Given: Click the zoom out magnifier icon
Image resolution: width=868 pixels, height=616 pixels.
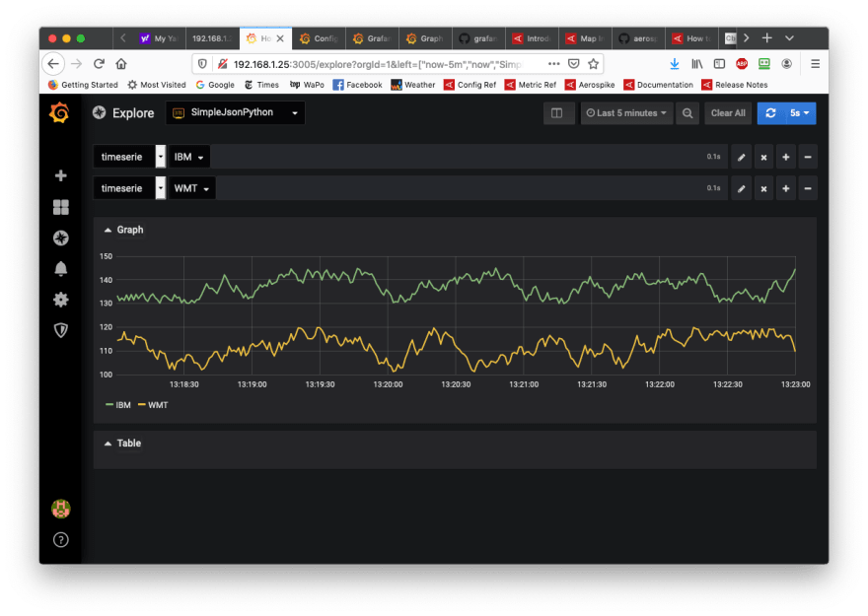Looking at the screenshot, I should pos(687,113).
